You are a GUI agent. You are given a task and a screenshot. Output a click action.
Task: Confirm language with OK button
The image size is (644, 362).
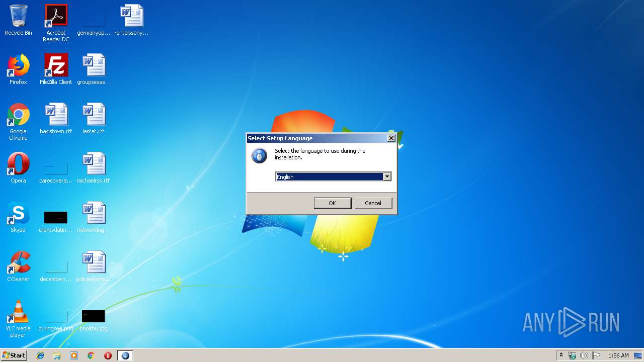(x=333, y=203)
